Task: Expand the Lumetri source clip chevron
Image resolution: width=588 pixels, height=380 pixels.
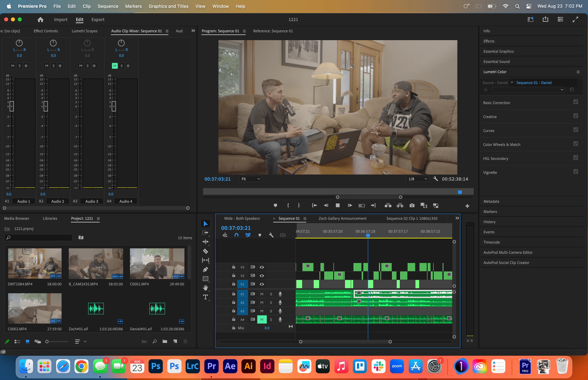Action: (512, 82)
